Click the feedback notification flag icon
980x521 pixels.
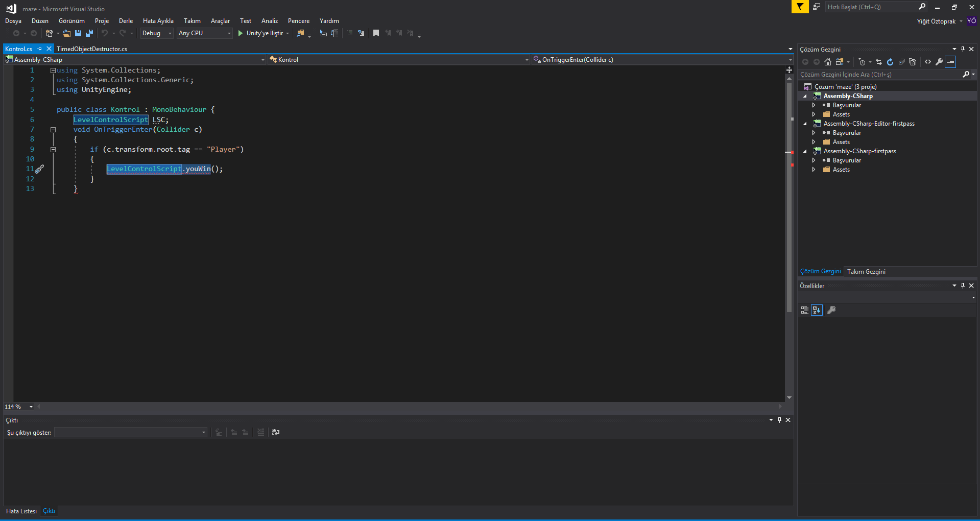click(x=800, y=7)
